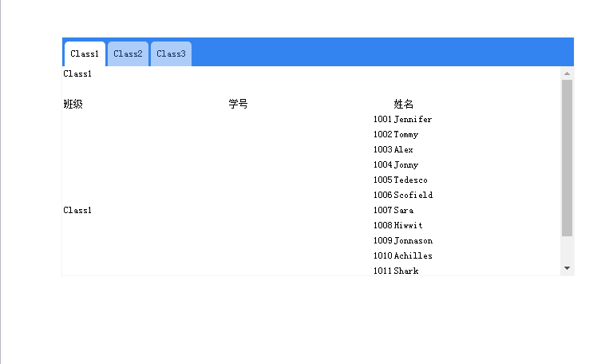Select the row 1002 Tommy

(396, 134)
